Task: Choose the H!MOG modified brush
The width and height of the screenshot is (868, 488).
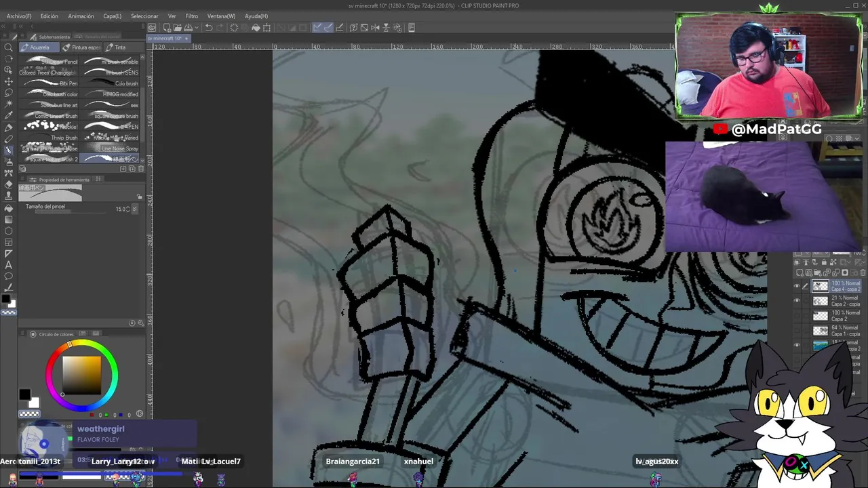Action: 110,94
